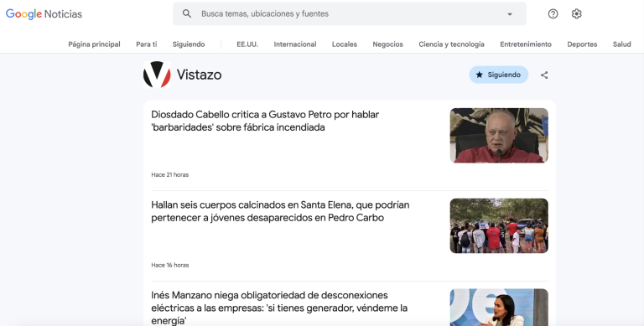Click the 'Hace 16 horas' timestamp
The height and width of the screenshot is (326, 644).
(x=169, y=265)
